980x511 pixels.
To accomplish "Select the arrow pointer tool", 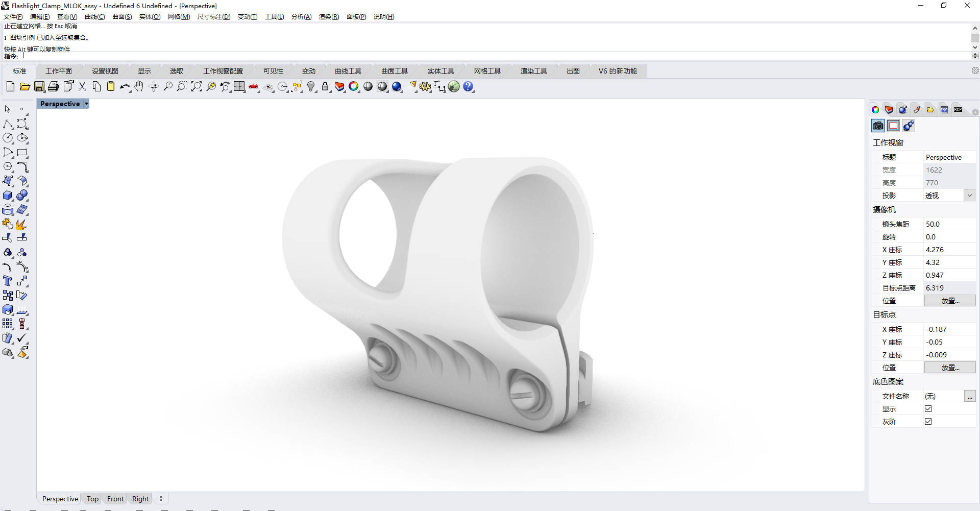I will pyautogui.click(x=8, y=109).
